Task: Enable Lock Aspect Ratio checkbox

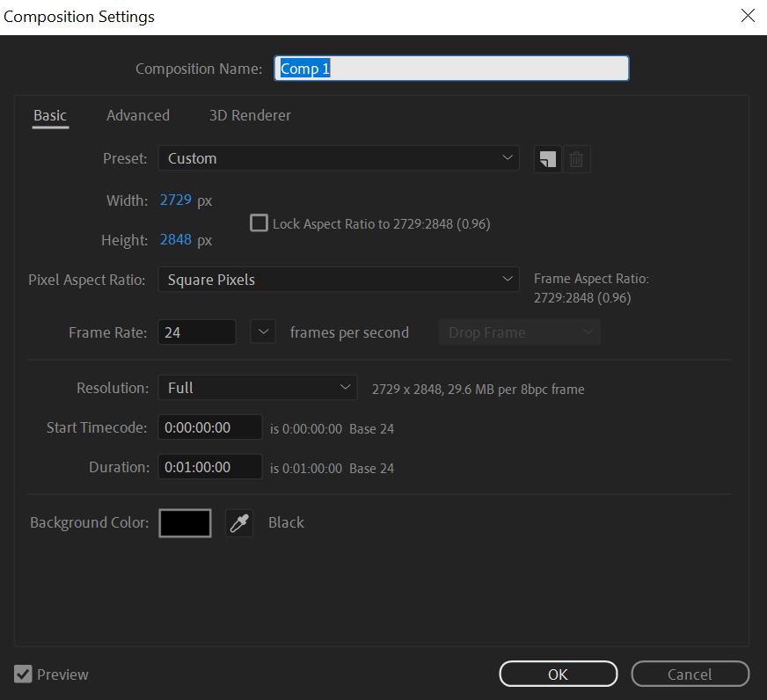Action: 259,223
